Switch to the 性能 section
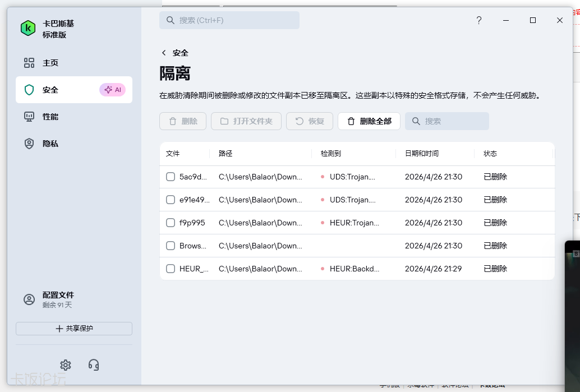The image size is (580, 392). pos(74,117)
